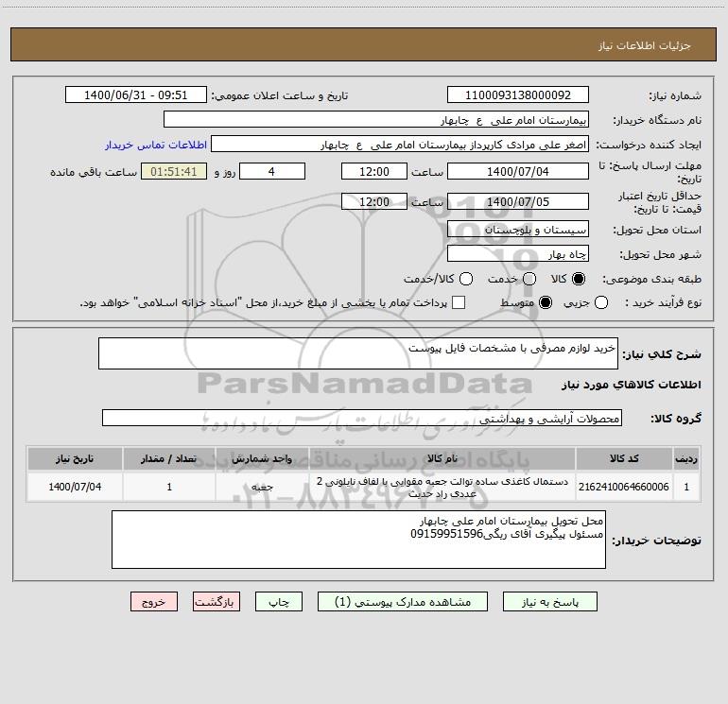Image resolution: width=728 pixels, height=704 pixels.
Task: Click the request creator field 'اصغر علی مرادی'
Action: tap(400, 144)
